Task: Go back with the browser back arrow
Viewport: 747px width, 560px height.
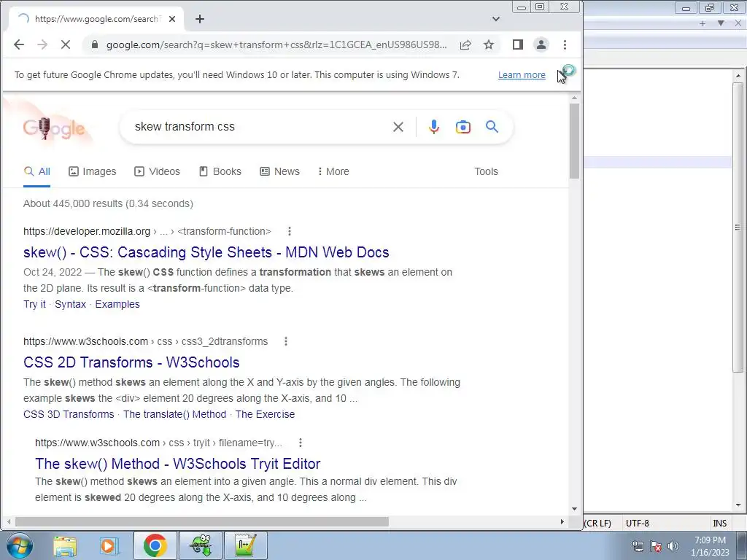Action: pos(18,44)
